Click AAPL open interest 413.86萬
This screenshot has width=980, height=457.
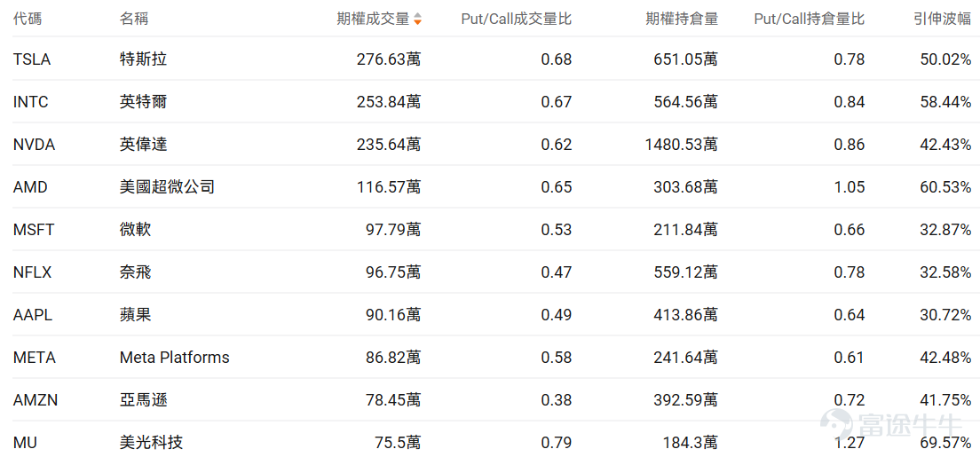point(686,314)
